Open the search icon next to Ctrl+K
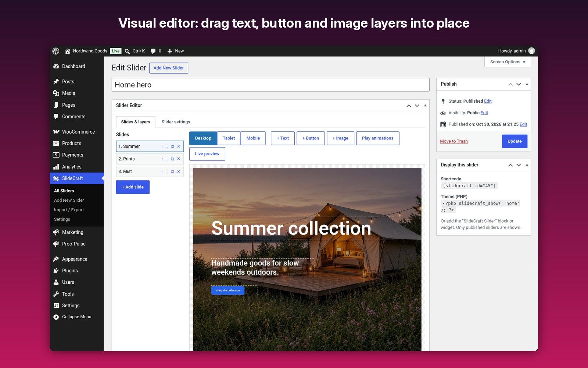Image resolution: width=588 pixels, height=368 pixels. click(x=127, y=51)
